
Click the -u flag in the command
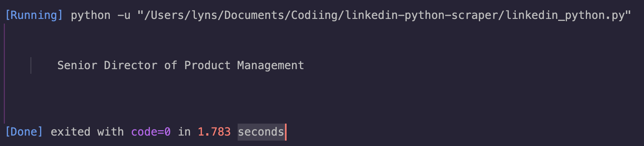pyautogui.click(x=124, y=15)
